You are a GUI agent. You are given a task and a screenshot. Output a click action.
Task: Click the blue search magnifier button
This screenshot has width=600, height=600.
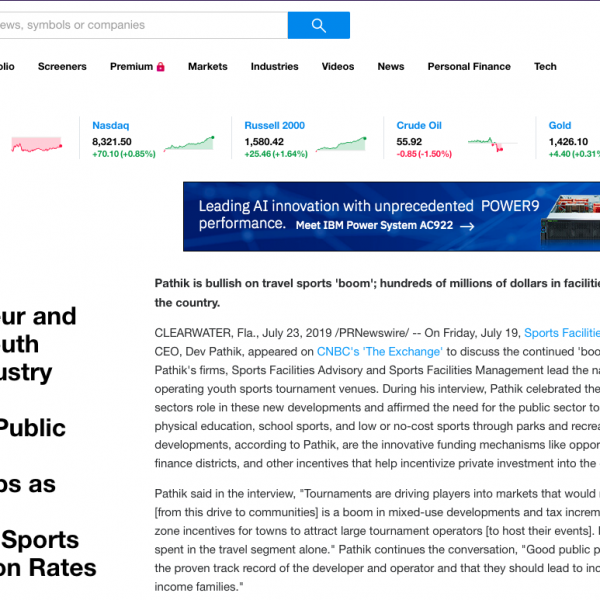(x=318, y=25)
